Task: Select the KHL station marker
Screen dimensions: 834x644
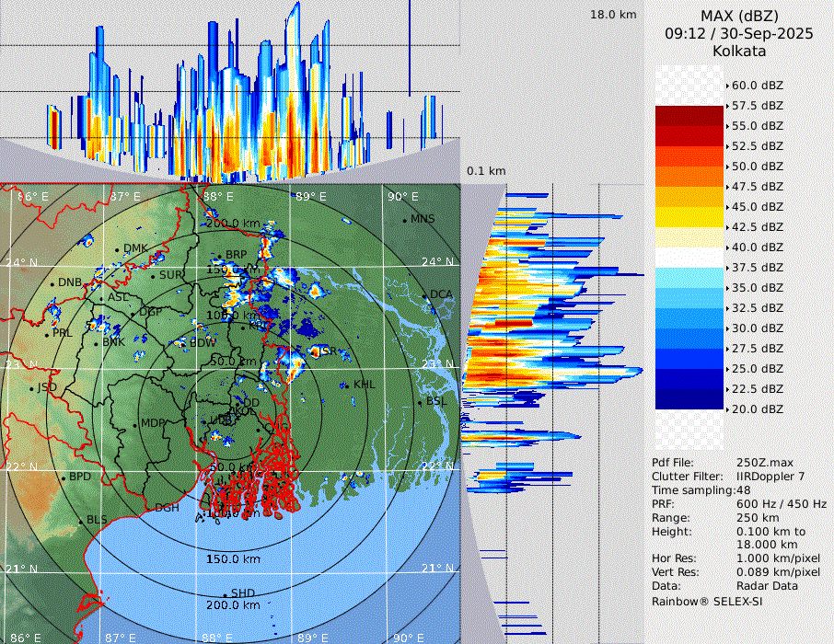Action: coord(348,385)
